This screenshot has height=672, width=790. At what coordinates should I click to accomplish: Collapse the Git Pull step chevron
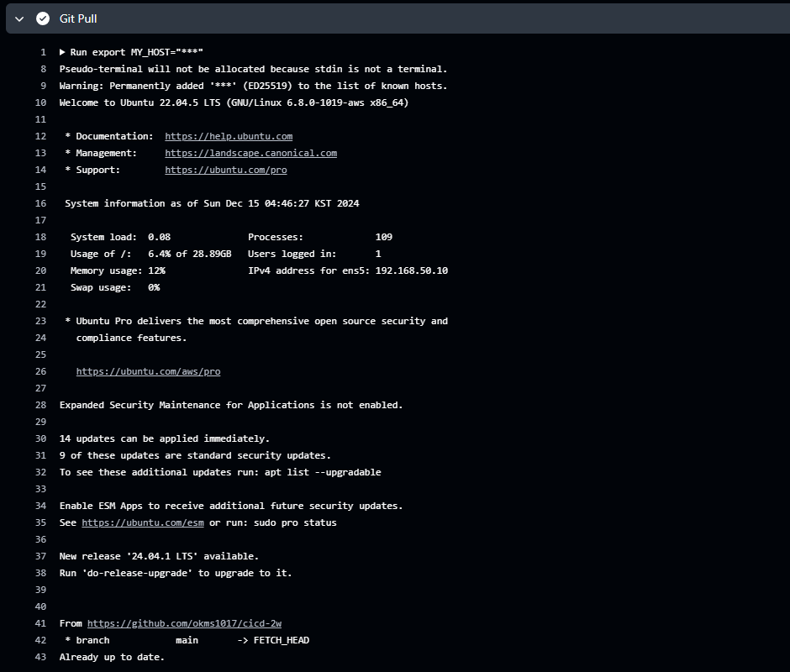coord(19,19)
